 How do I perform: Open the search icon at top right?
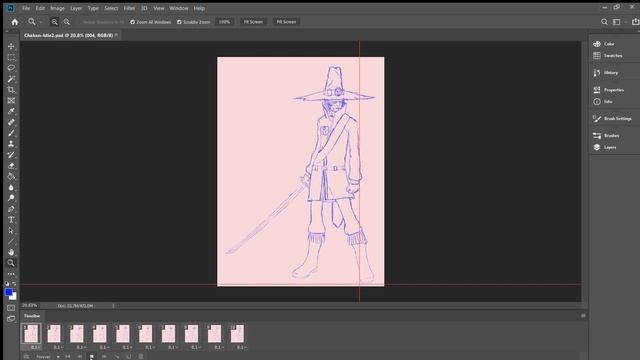604,22
